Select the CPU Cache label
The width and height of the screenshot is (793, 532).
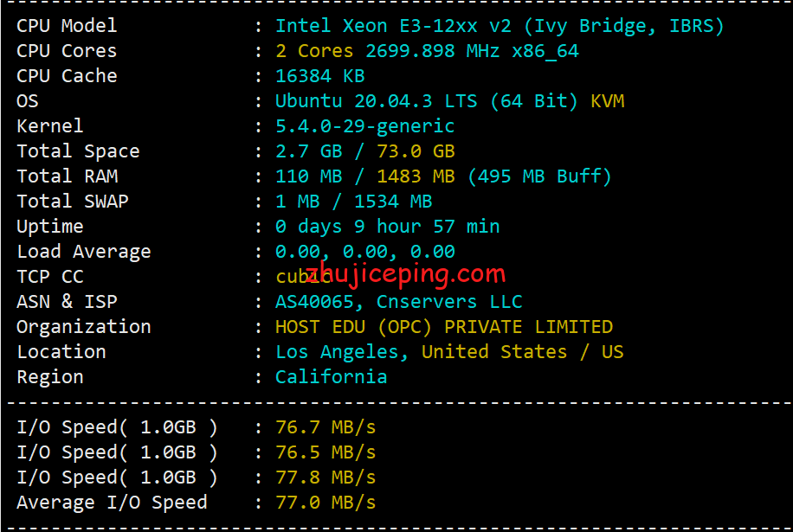[67, 76]
